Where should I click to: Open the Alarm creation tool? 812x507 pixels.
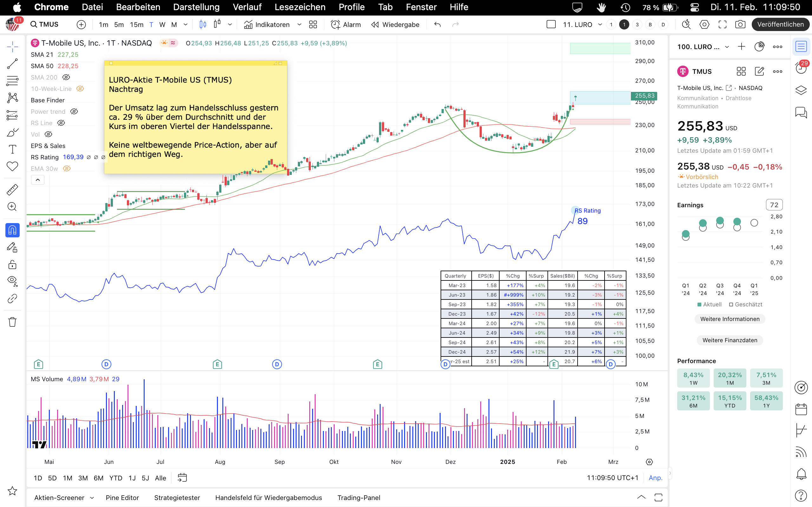(346, 24)
